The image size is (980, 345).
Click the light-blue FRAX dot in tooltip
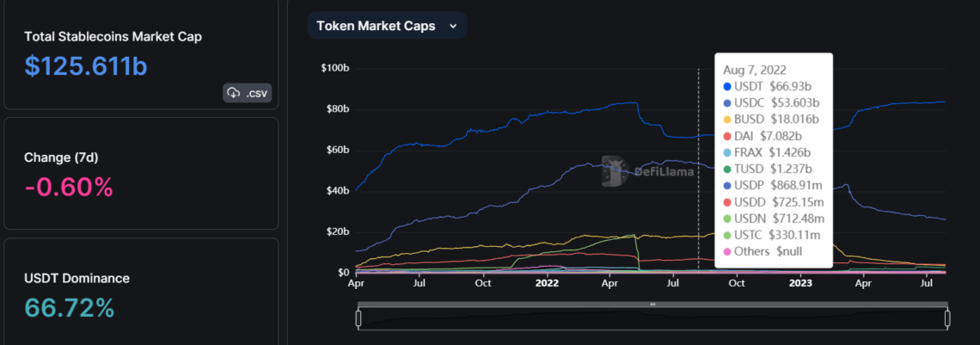(x=728, y=152)
